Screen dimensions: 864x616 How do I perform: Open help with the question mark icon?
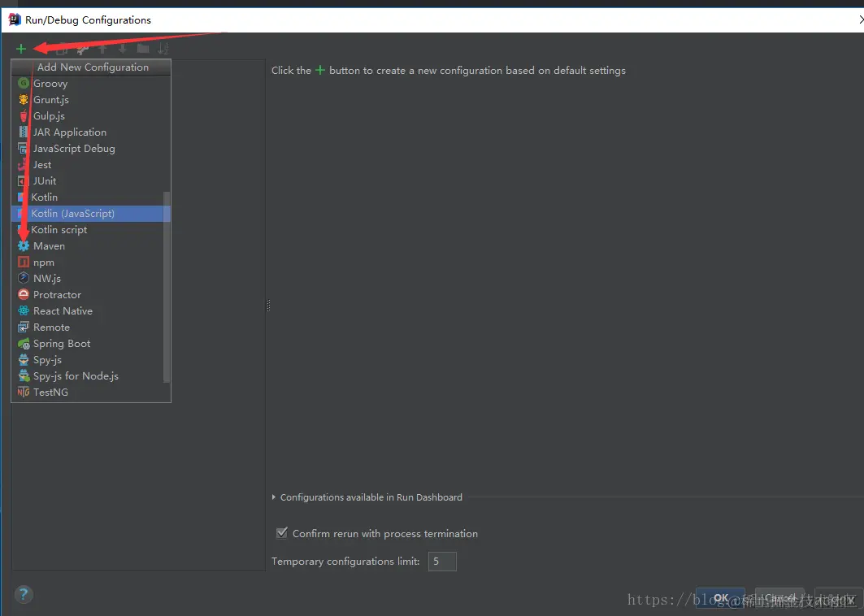coord(23,595)
